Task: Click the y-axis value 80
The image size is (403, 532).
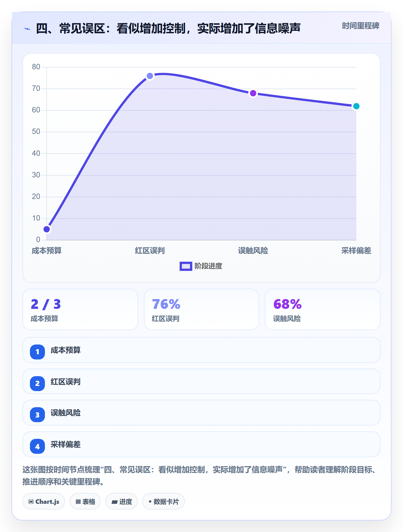Action: pos(36,67)
